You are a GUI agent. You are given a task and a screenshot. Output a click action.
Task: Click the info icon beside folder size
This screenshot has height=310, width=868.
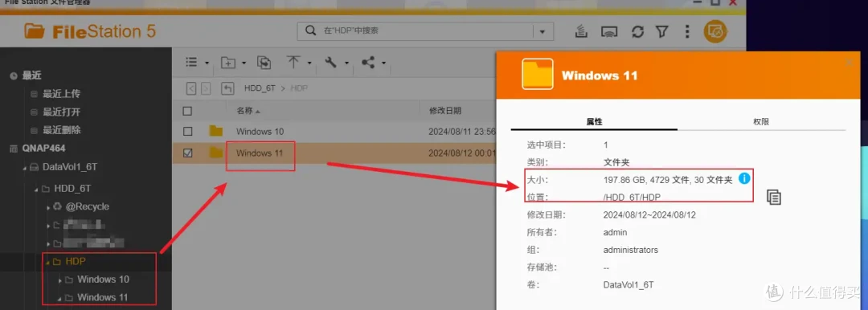tap(744, 178)
